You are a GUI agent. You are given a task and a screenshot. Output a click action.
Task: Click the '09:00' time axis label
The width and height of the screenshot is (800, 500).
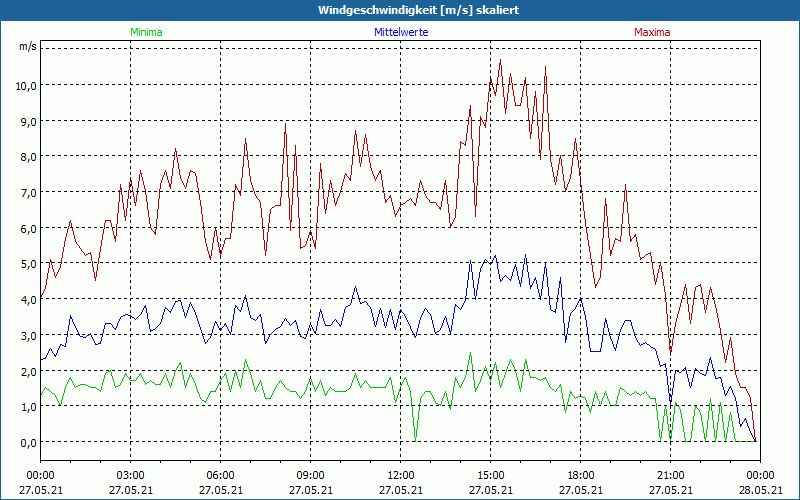311,476
